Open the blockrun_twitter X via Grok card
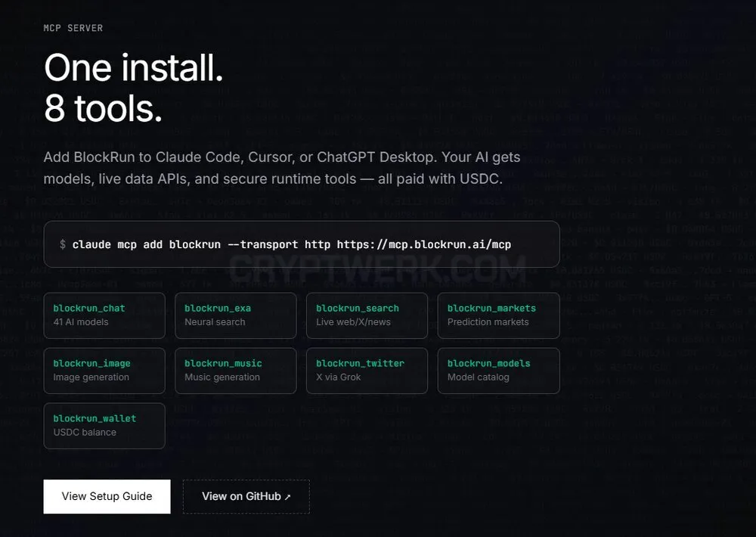The width and height of the screenshot is (756, 537). click(367, 371)
